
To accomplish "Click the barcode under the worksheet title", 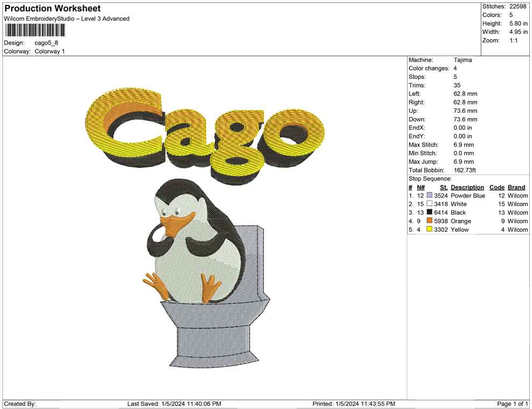I will (34, 31).
